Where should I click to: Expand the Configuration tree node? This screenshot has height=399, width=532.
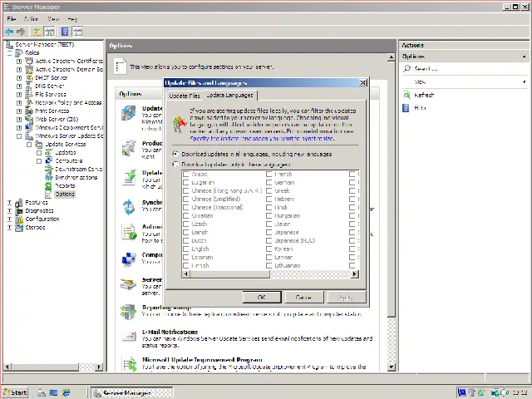[x=9, y=219]
